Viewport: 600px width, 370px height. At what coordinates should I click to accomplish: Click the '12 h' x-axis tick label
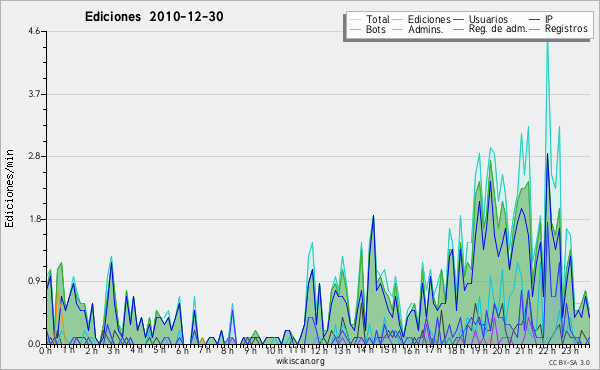[x=319, y=351]
